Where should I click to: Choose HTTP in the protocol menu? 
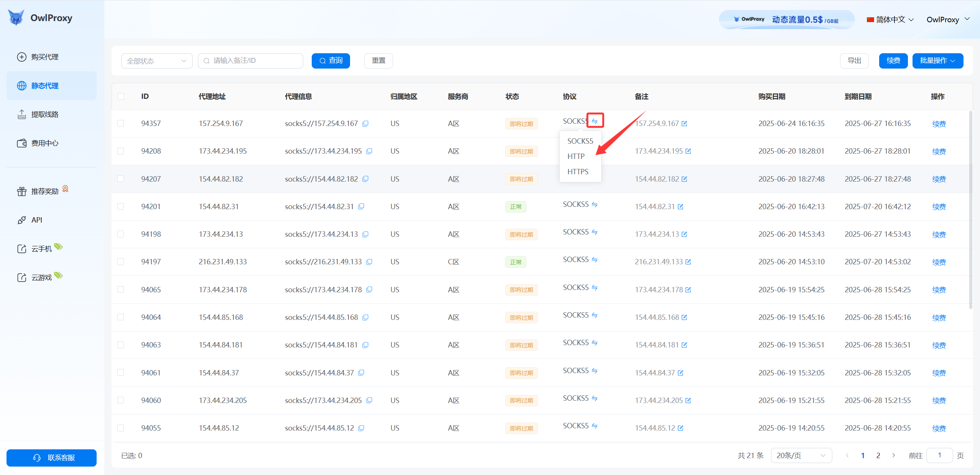click(x=580, y=156)
